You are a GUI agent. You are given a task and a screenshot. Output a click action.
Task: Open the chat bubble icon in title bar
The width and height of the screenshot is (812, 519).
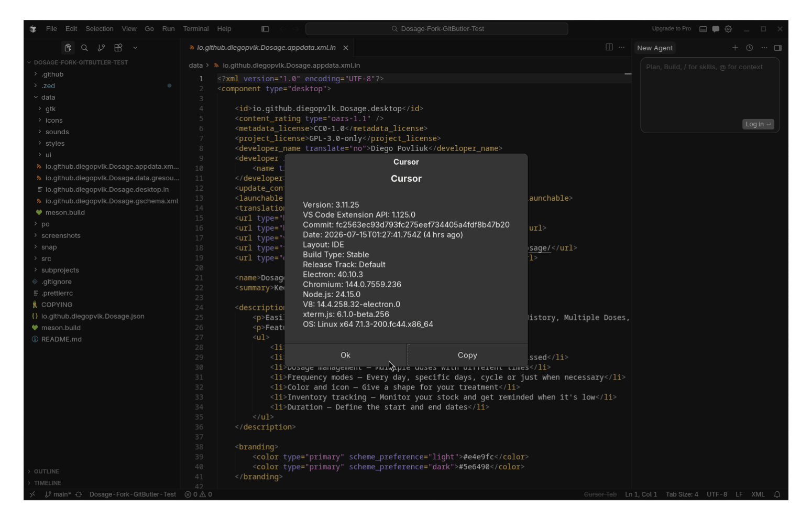[716, 29]
